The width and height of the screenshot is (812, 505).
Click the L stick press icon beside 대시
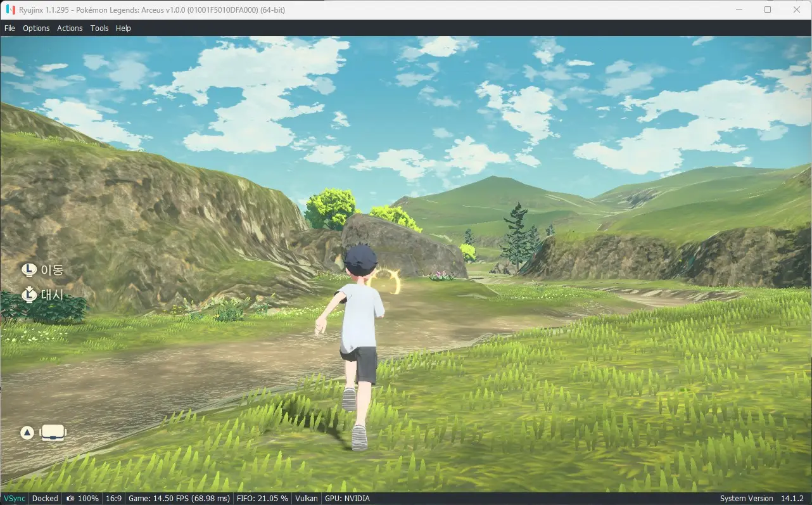[x=29, y=295]
